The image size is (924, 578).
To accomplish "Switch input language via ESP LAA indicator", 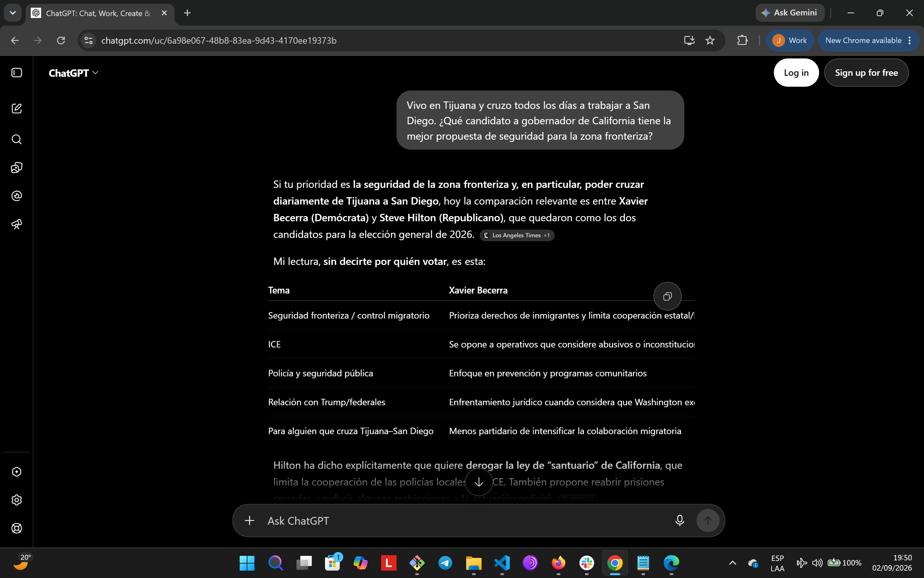I will click(777, 563).
